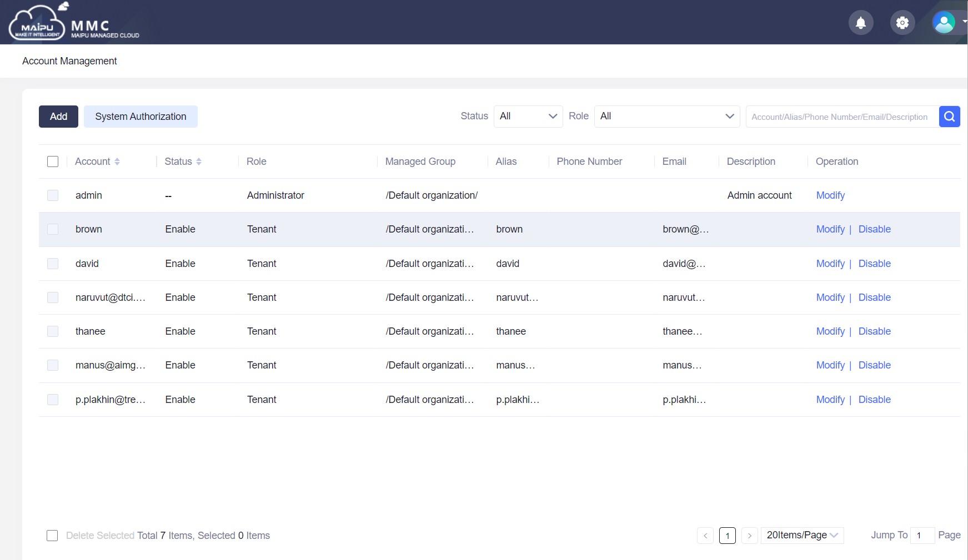The image size is (968, 560).
Task: Open the user profile avatar menu
Action: [944, 23]
